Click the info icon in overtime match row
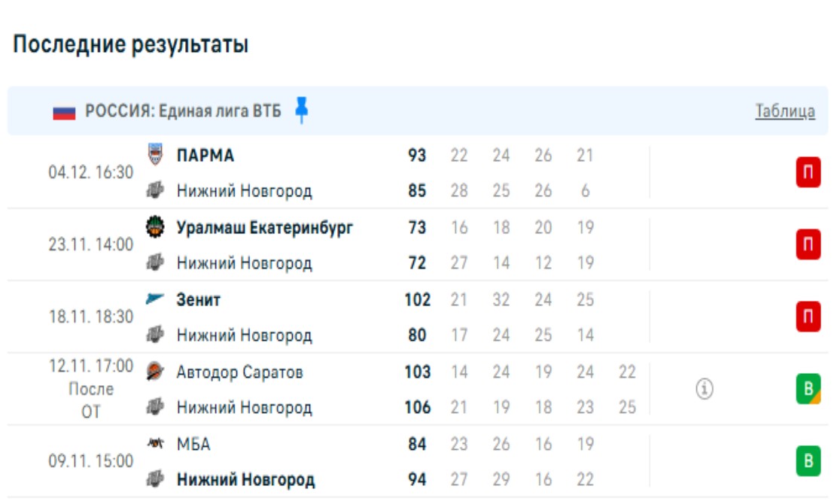 (x=704, y=390)
